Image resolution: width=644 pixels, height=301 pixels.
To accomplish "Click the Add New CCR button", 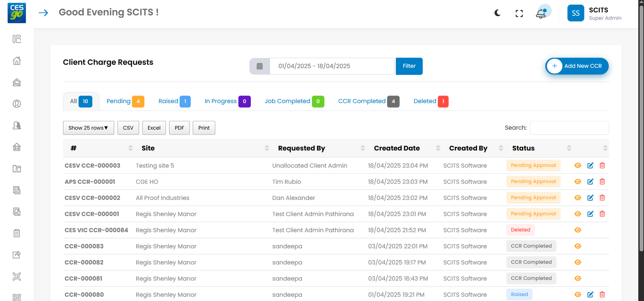I will (x=577, y=66).
